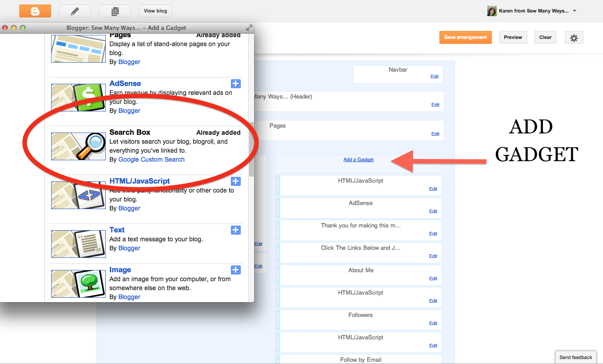This screenshot has height=364, width=603.
Task: Clear the current arrangement
Action: pyautogui.click(x=545, y=37)
